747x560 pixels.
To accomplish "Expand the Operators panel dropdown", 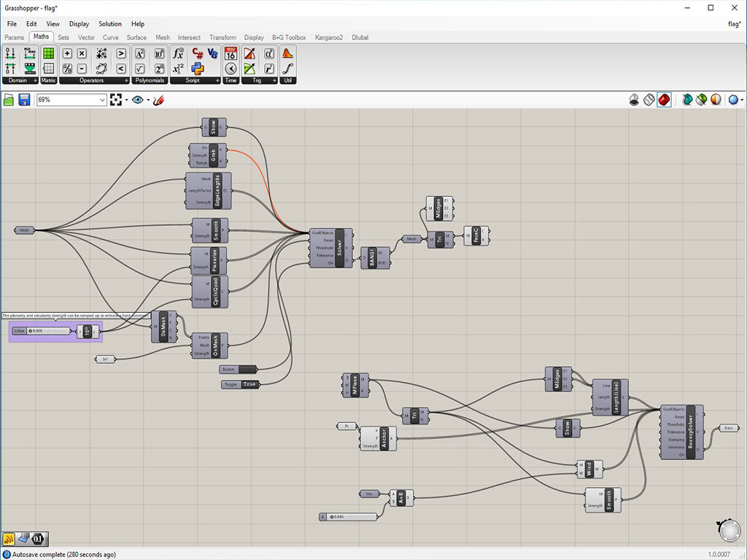I will pos(126,80).
